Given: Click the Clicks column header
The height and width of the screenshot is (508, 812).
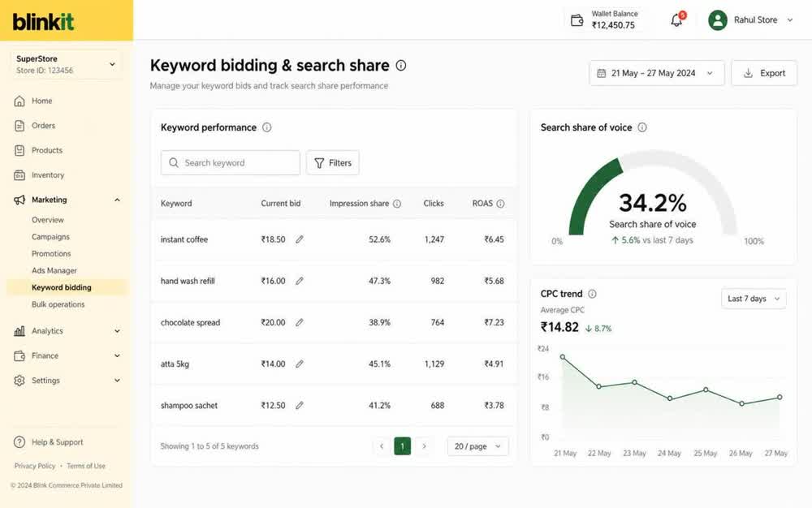Looking at the screenshot, I should 434,204.
